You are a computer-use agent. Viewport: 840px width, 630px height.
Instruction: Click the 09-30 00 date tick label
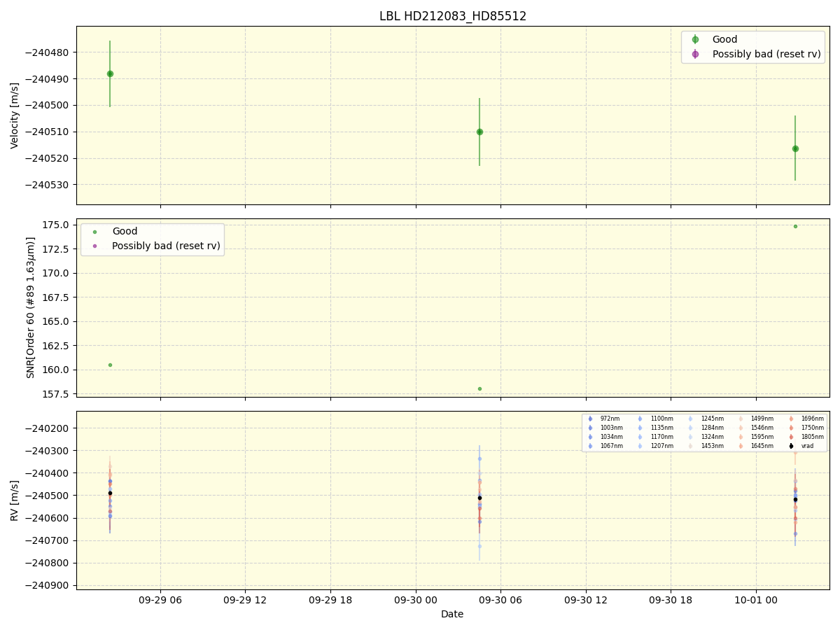416,600
